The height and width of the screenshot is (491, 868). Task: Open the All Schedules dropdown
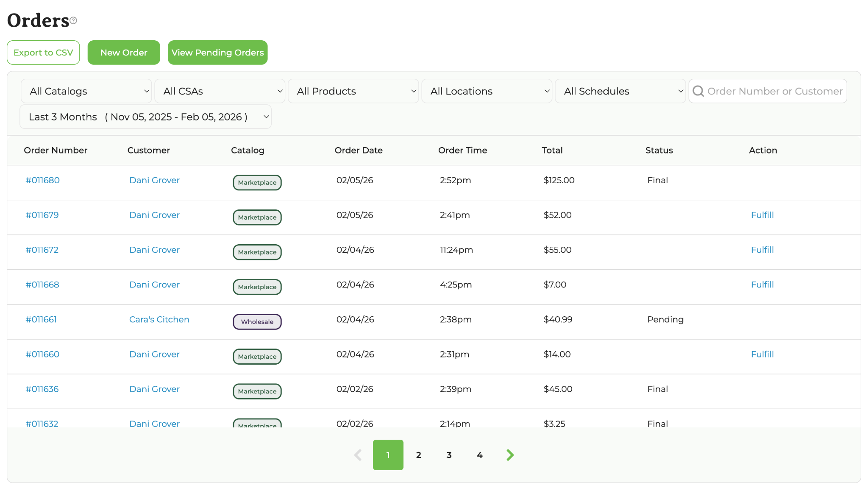coord(620,91)
